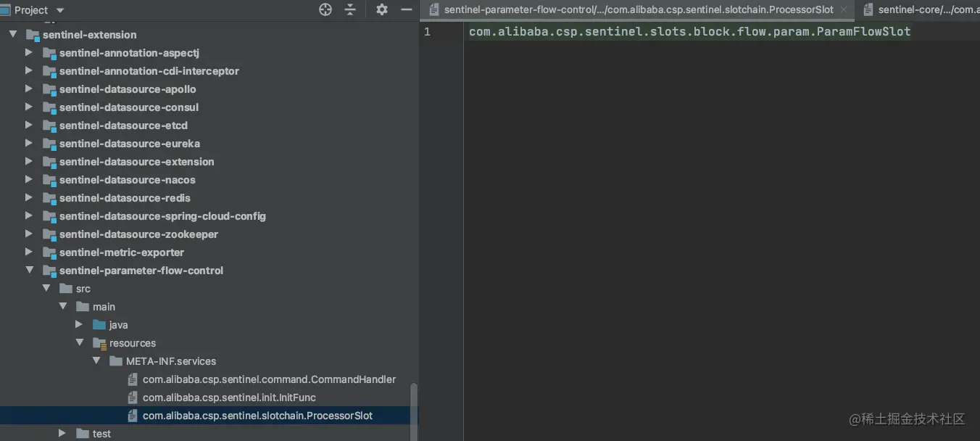Click sentinel-datasource-apollo module icon
Viewport: 980px width, 441px height.
(x=49, y=88)
